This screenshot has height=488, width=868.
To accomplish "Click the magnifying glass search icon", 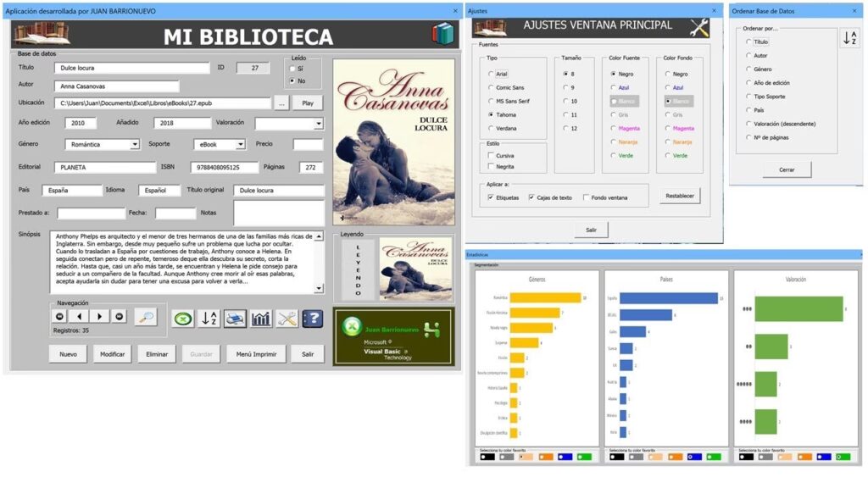I will coord(146,317).
